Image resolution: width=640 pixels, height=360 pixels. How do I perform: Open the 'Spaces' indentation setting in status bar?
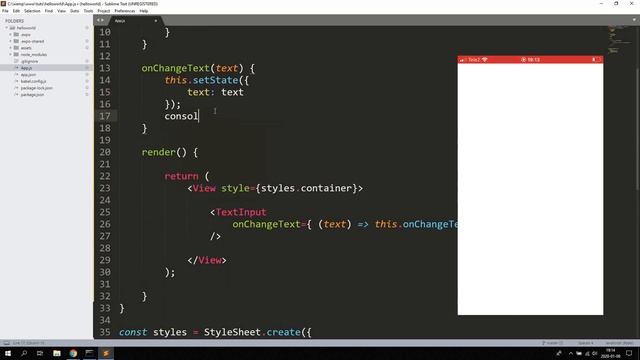pyautogui.click(x=586, y=343)
